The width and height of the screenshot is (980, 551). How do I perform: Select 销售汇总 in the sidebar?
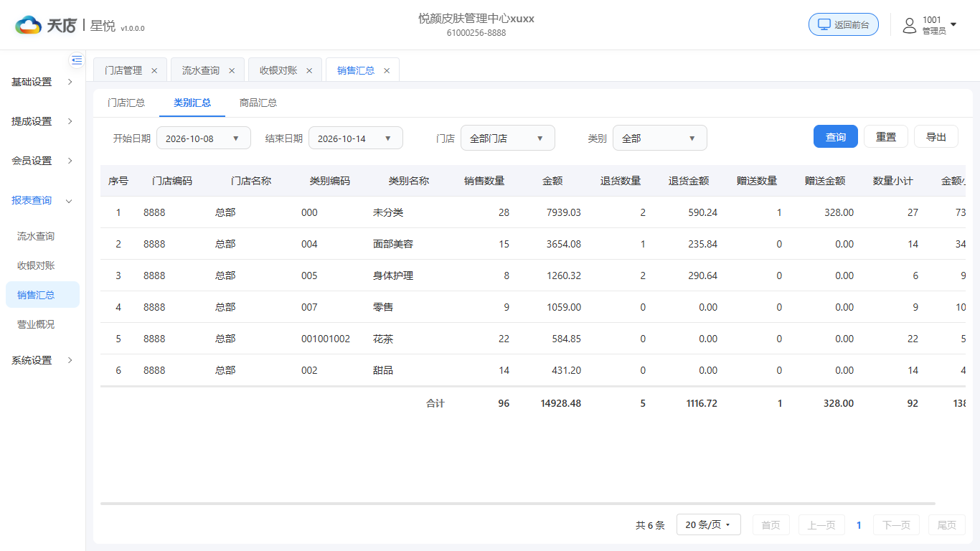42,295
